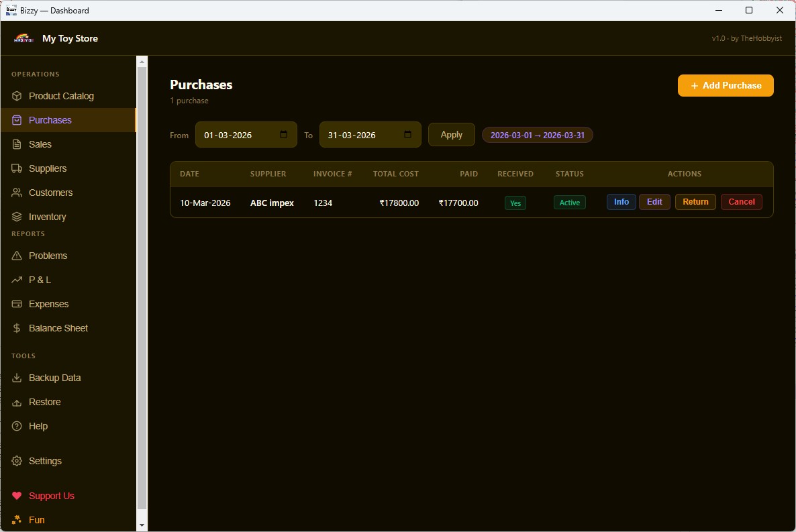The width and height of the screenshot is (796, 532).
Task: Click the Product Catalog box icon
Action: 17,96
